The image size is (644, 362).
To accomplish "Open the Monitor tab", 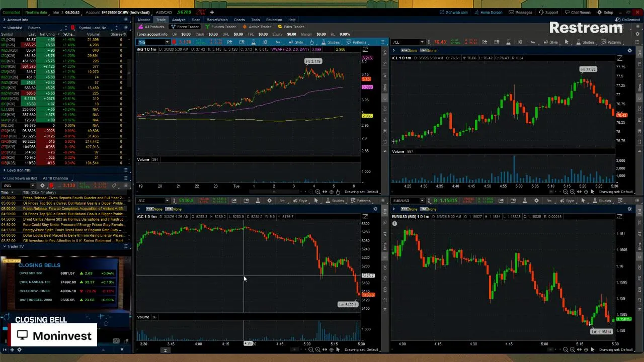I will point(144,20).
